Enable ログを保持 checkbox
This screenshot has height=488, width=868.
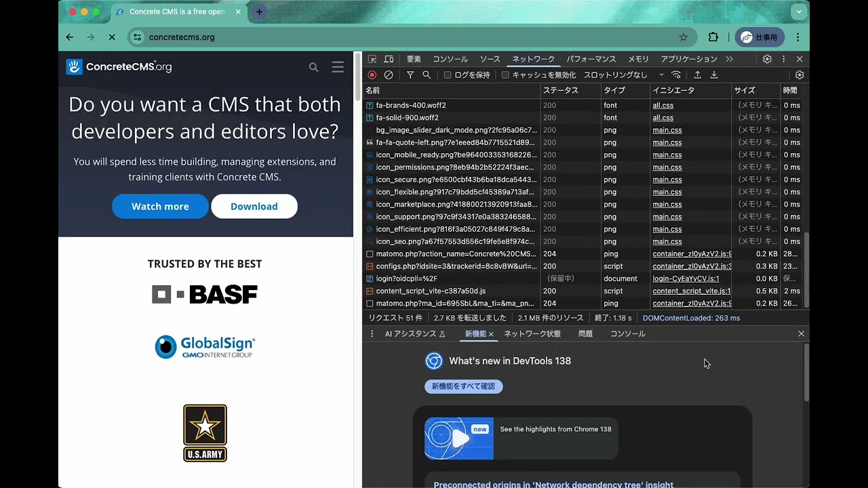point(448,75)
